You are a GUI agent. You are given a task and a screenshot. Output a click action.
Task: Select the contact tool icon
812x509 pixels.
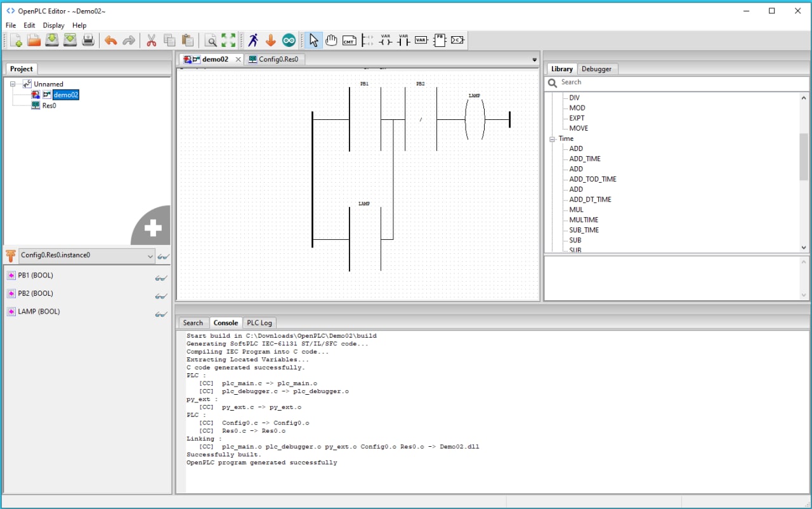click(403, 41)
